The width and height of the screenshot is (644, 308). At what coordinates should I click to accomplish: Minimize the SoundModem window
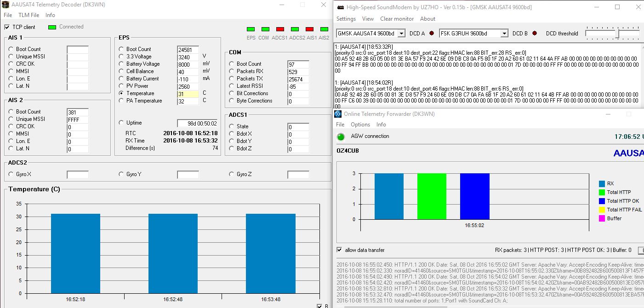[596, 7]
